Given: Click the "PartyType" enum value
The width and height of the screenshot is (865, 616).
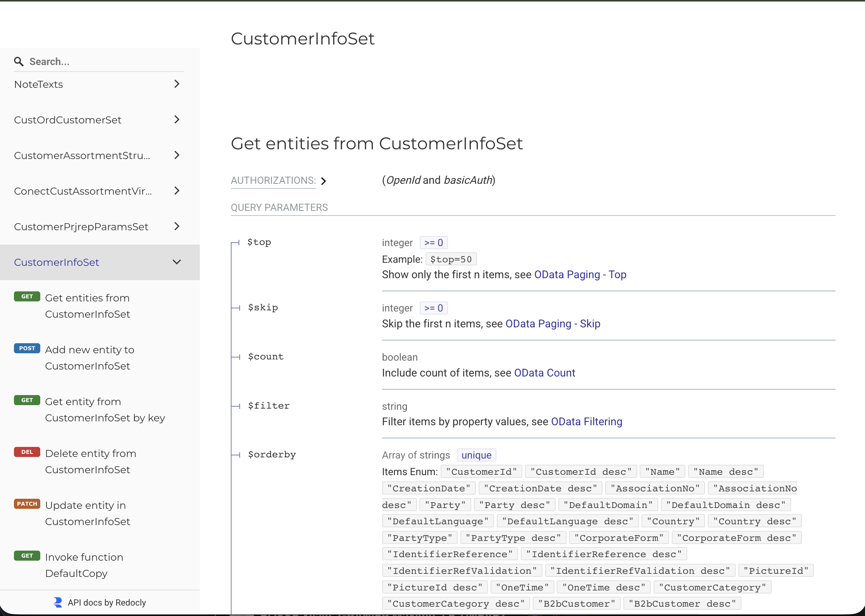Looking at the screenshot, I should tap(420, 538).
